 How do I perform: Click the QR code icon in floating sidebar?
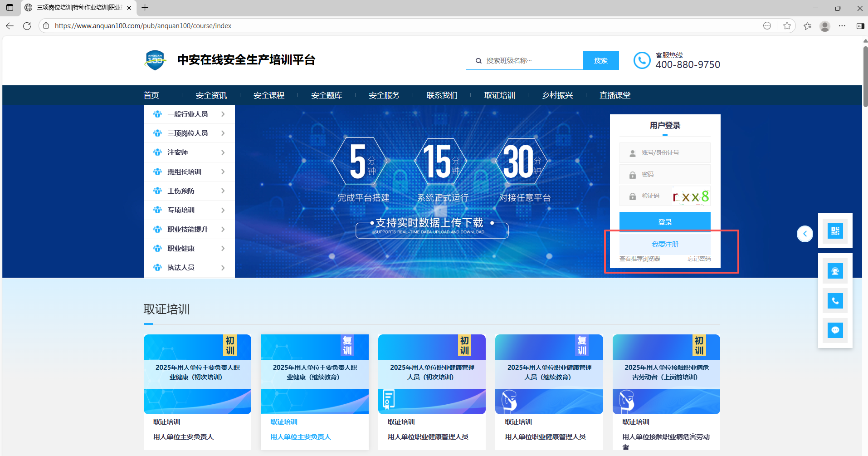(835, 231)
